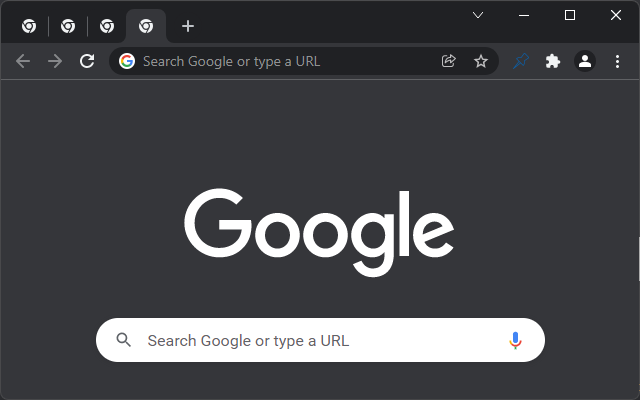Screen dimensions: 640x400
Task: Reload the current page
Action: 87,61
